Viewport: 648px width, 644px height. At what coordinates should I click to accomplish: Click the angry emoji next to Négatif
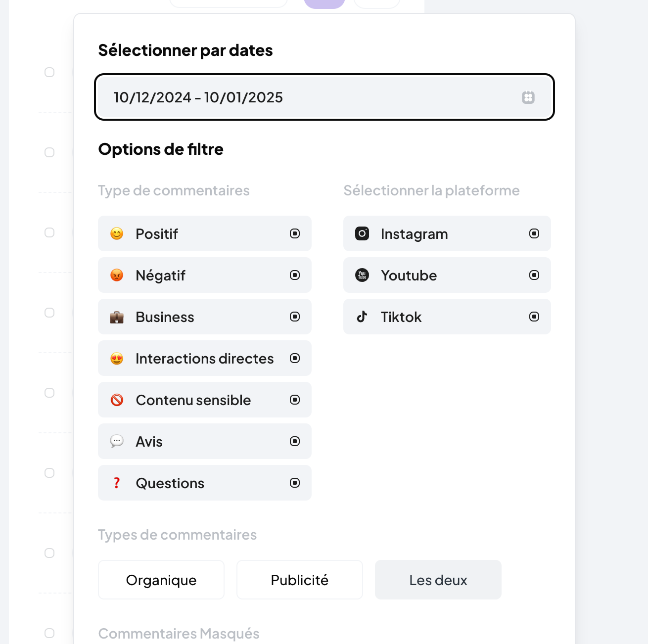pos(117,275)
